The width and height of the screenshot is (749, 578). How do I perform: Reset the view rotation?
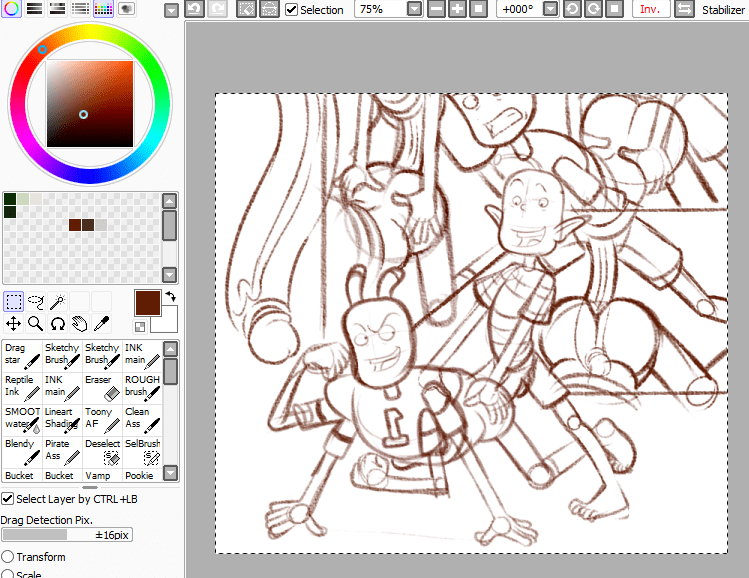tap(615, 9)
